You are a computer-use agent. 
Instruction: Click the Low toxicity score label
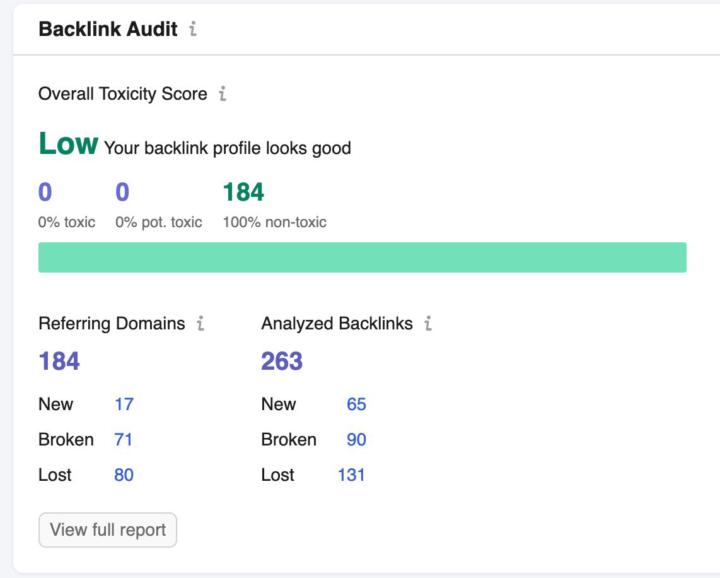click(x=68, y=143)
